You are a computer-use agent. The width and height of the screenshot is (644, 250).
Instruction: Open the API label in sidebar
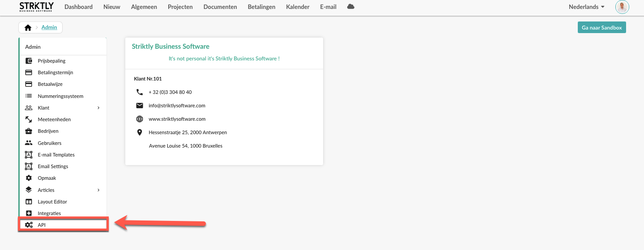(x=42, y=225)
